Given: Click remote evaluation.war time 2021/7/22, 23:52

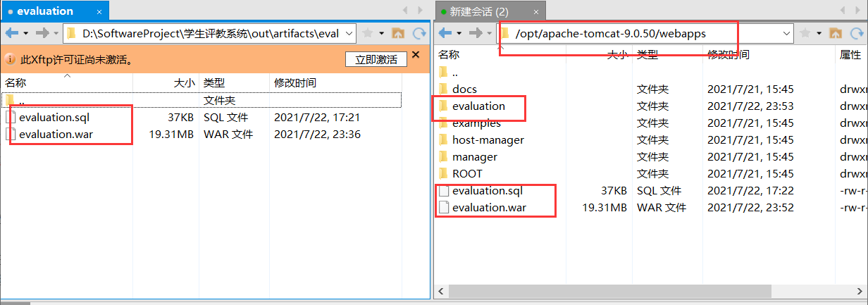Looking at the screenshot, I should click(750, 207).
